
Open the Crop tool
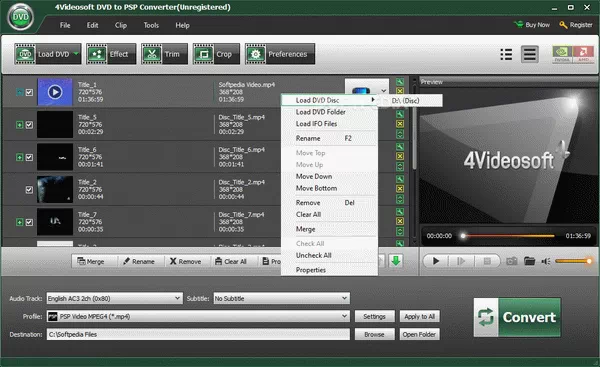coord(216,54)
